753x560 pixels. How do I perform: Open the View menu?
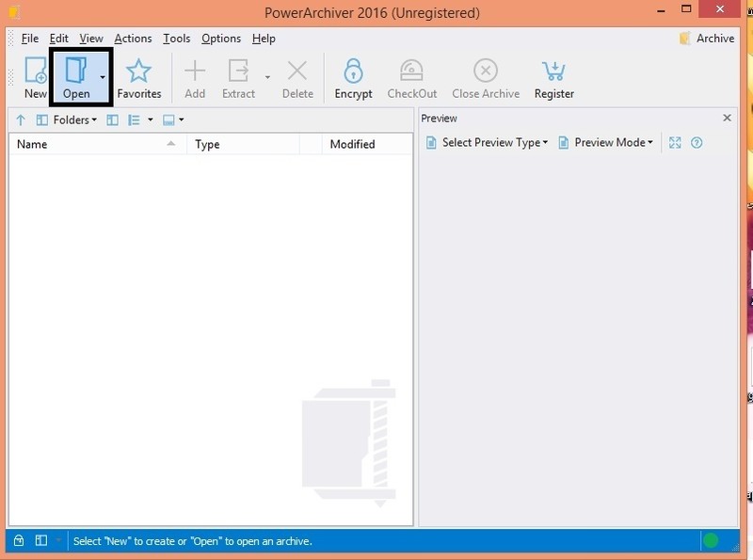tap(91, 39)
